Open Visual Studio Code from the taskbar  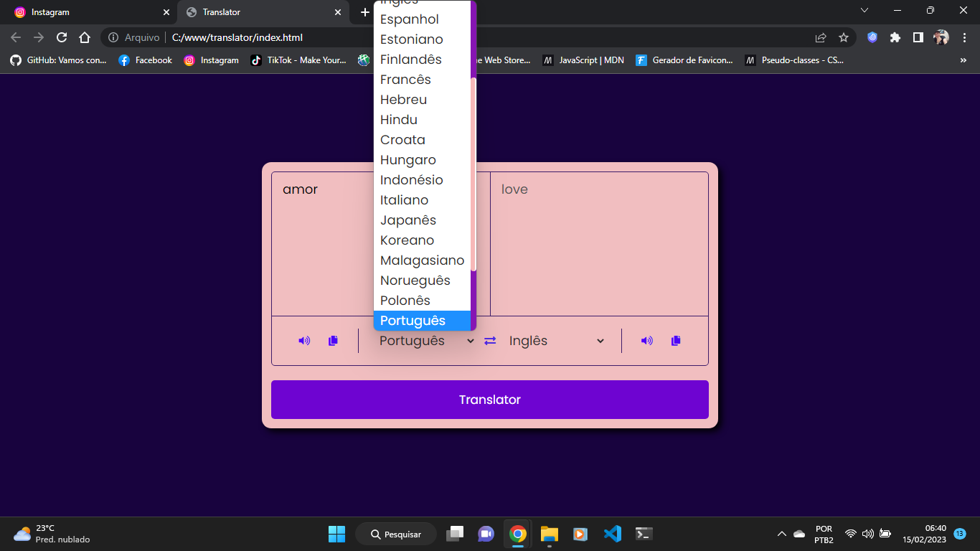pos(612,534)
